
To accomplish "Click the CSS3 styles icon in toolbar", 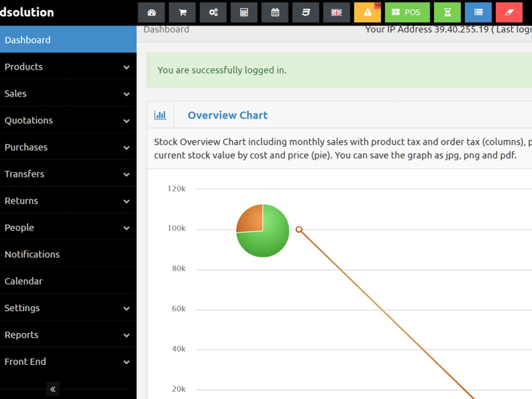I will coord(306,13).
